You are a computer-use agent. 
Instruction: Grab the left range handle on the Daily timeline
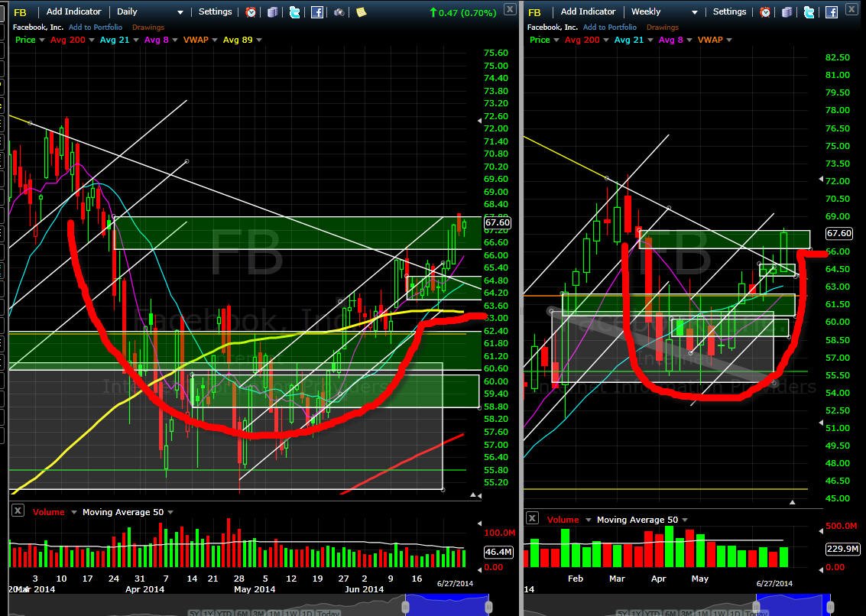pos(405,608)
